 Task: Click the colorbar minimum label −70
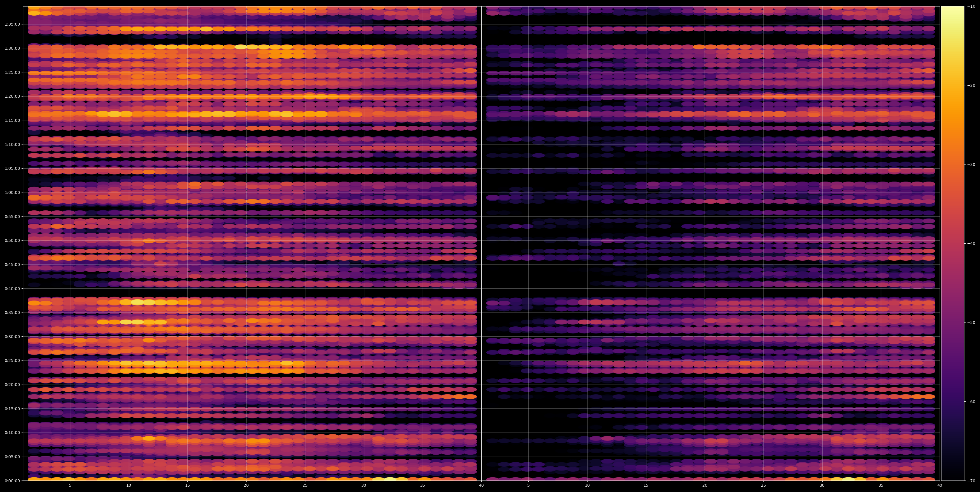pyautogui.click(x=971, y=481)
